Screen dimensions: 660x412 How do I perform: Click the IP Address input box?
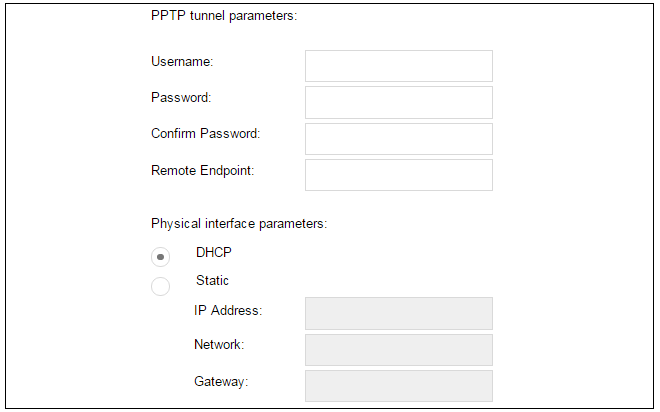click(398, 313)
